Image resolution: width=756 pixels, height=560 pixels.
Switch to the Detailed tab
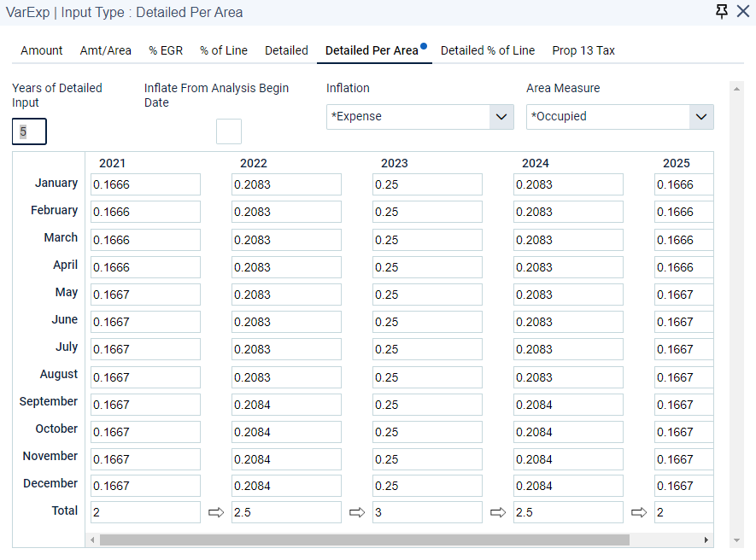pos(286,50)
